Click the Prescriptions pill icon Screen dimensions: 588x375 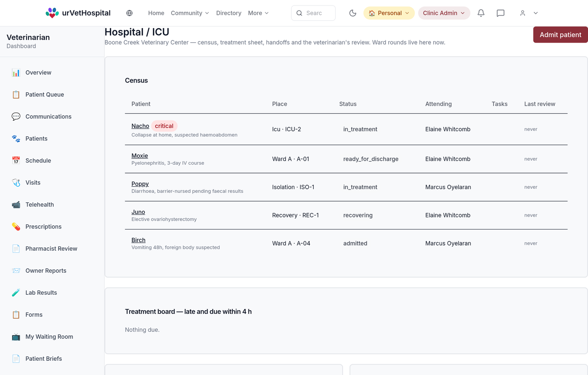(x=16, y=227)
